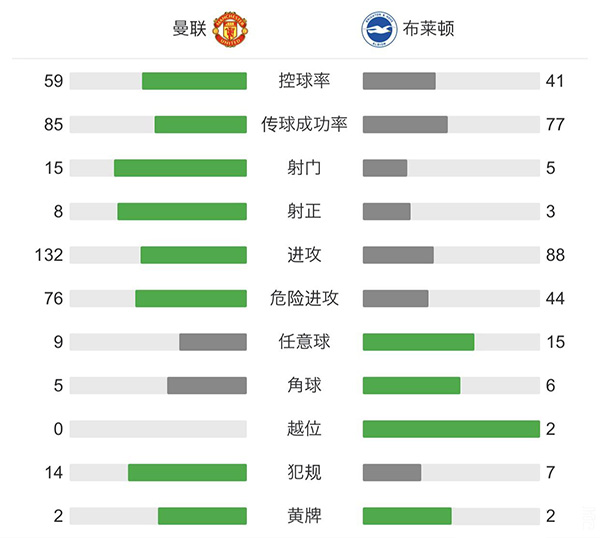Click Brighton's full green 越位 bar
Viewport: 600px width, 538px height.
451,429
